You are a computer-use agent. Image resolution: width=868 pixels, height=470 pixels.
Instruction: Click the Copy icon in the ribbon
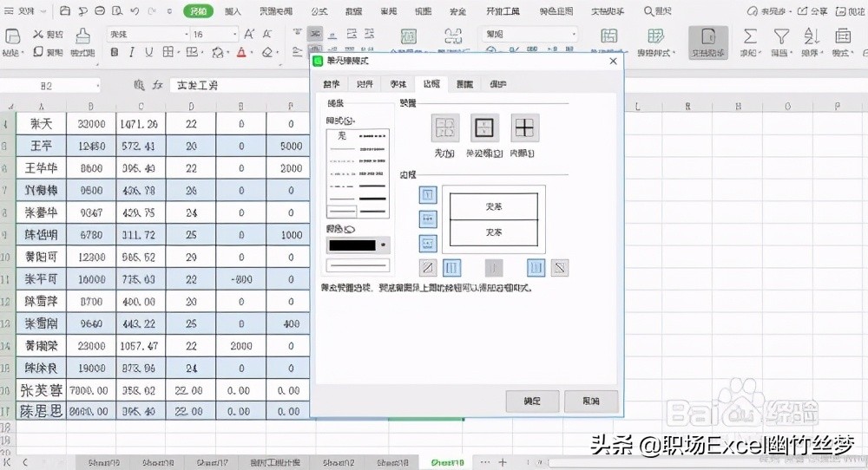click(x=38, y=52)
